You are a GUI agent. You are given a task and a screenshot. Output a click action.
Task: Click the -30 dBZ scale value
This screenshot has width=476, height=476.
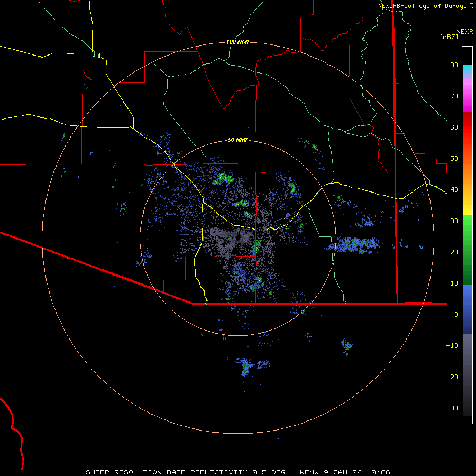tap(452, 408)
